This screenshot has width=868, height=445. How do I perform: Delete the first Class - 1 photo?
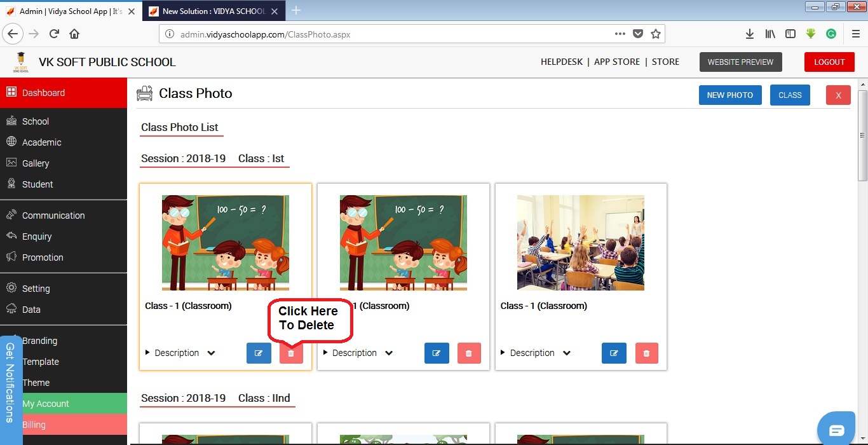291,353
